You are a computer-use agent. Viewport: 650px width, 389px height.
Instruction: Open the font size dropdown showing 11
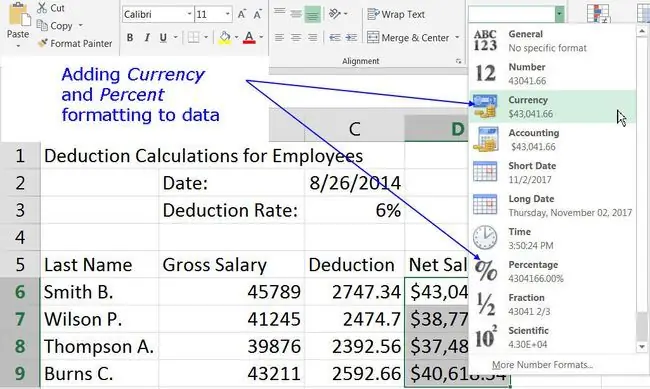click(x=228, y=15)
